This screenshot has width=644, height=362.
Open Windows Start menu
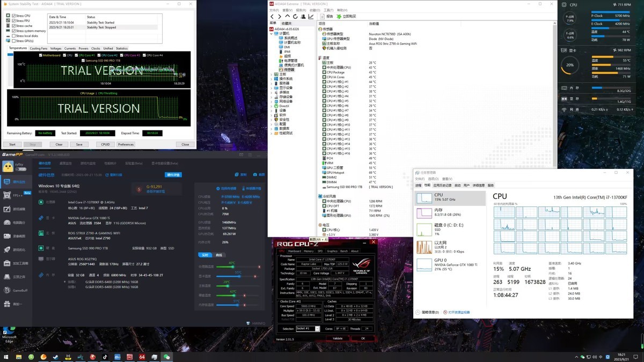pyautogui.click(x=6, y=357)
